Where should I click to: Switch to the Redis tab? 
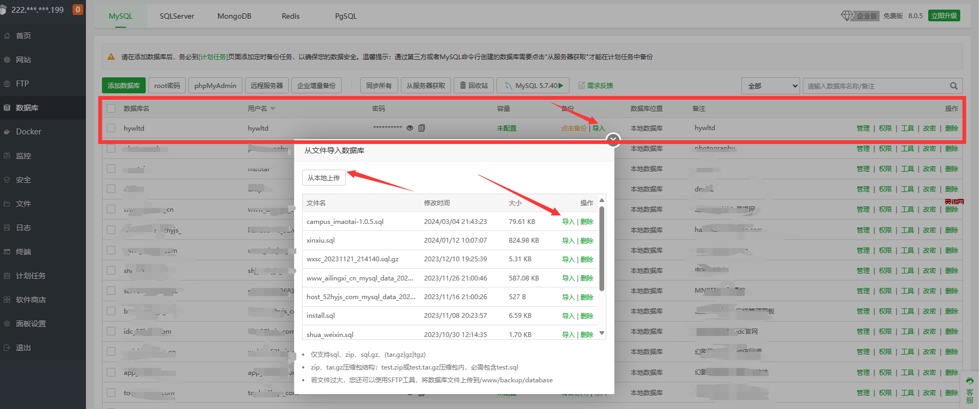point(290,16)
